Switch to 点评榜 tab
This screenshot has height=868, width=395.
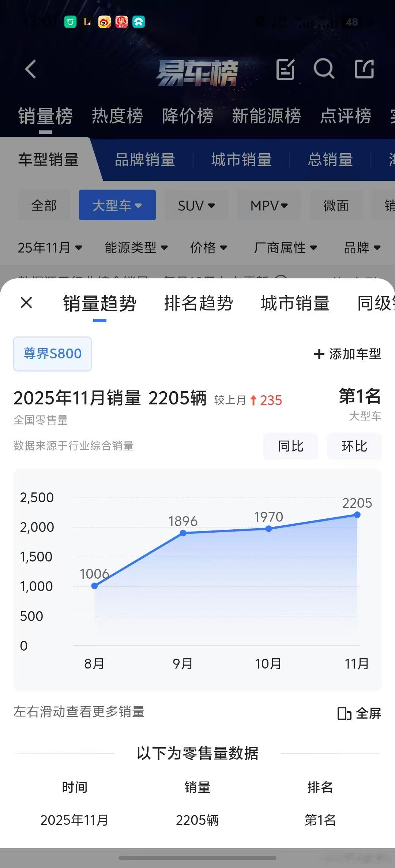pos(346,116)
